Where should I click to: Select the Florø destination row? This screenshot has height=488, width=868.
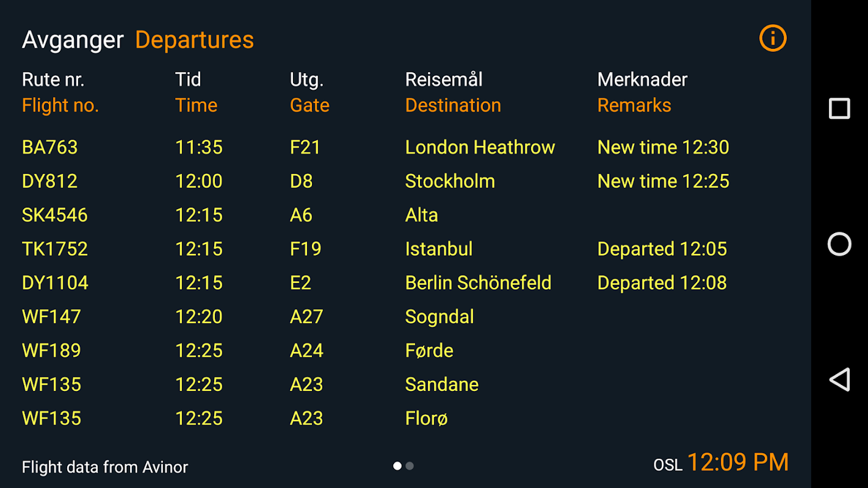coord(426,418)
